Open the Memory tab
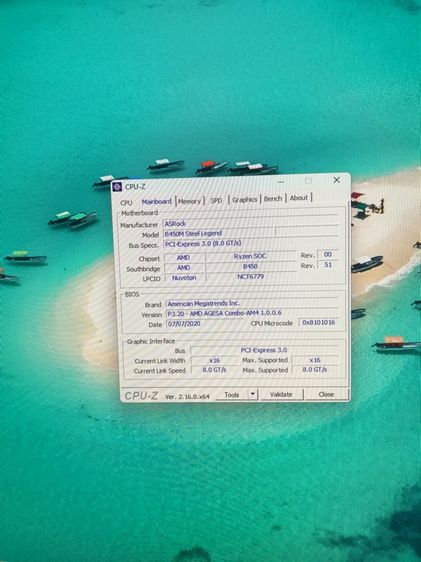The width and height of the screenshot is (421, 562). point(190,201)
